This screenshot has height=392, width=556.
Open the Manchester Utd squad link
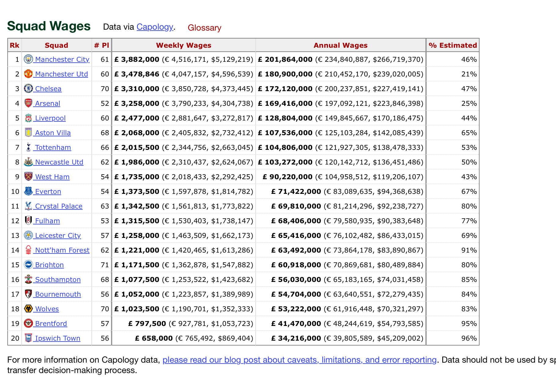61,74
